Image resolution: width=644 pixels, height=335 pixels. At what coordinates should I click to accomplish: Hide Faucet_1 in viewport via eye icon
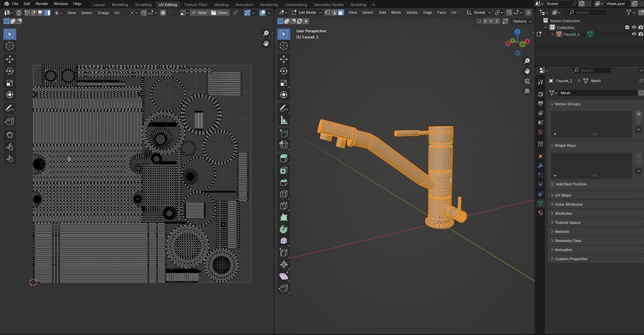[634, 34]
